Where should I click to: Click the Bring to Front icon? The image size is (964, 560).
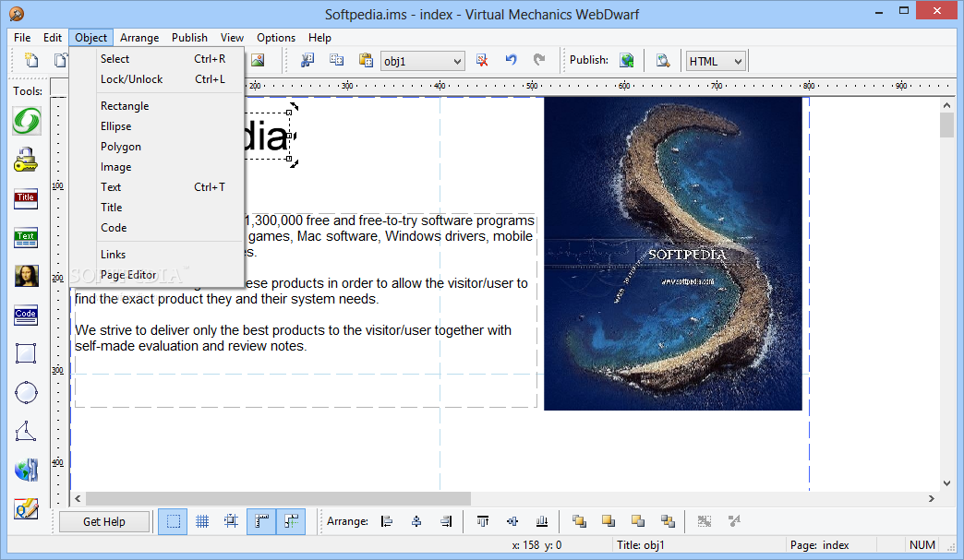(x=579, y=521)
